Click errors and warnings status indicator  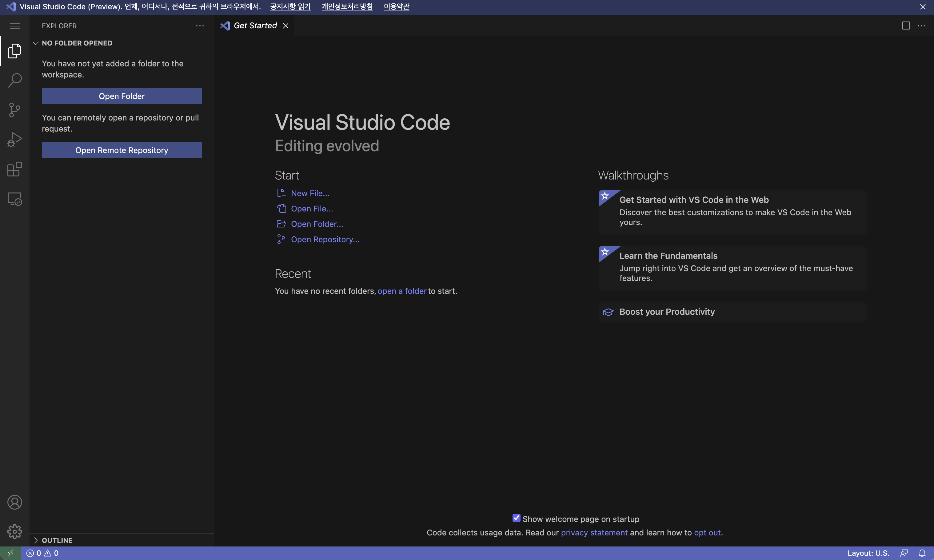click(x=42, y=553)
